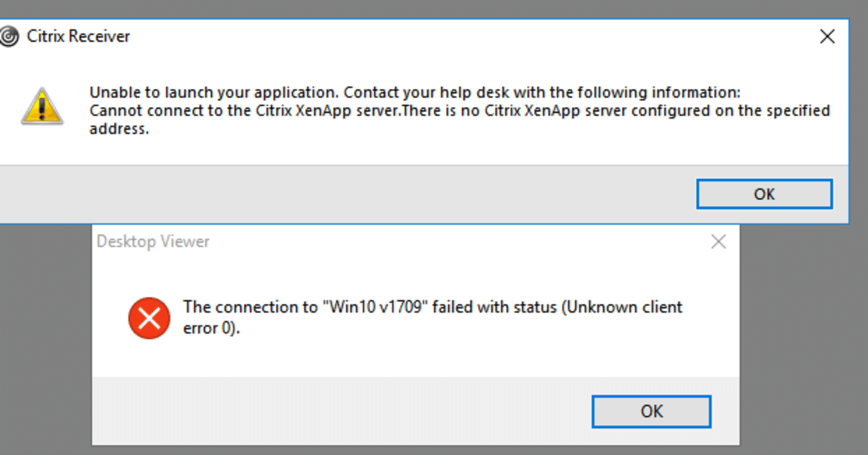Click the Desktop Viewer dialog title bar
The height and width of the screenshot is (455, 868).
(407, 241)
